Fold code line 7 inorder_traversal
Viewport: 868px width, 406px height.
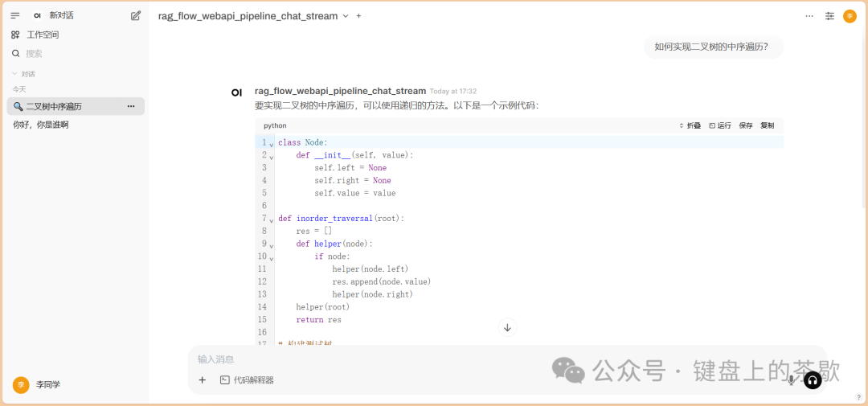[272, 220]
